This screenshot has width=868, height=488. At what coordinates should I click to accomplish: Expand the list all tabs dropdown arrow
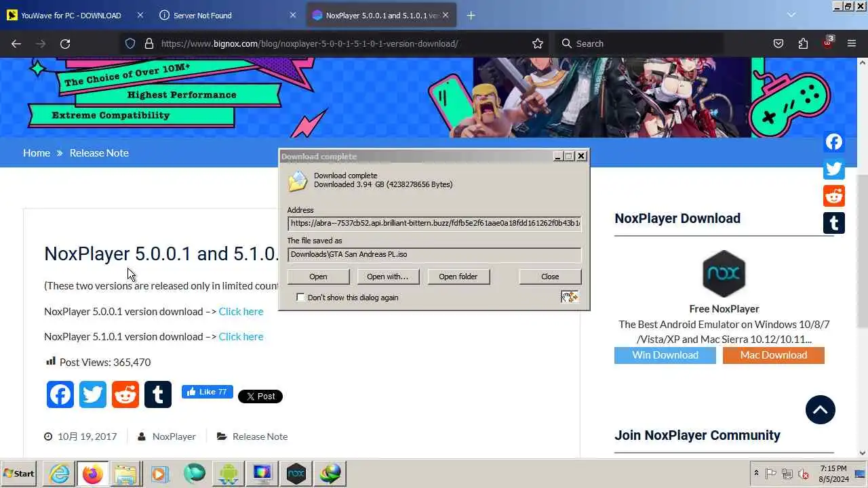pyautogui.click(x=791, y=15)
